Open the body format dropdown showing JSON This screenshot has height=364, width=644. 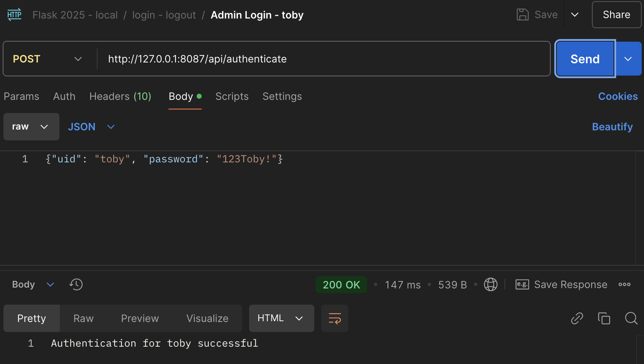(91, 126)
